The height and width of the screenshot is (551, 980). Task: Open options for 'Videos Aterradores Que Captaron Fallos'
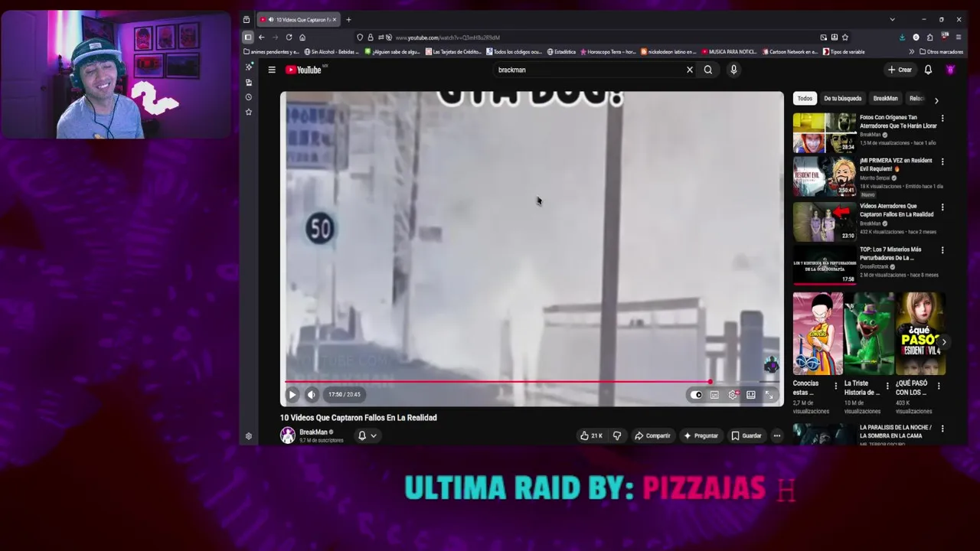942,207
